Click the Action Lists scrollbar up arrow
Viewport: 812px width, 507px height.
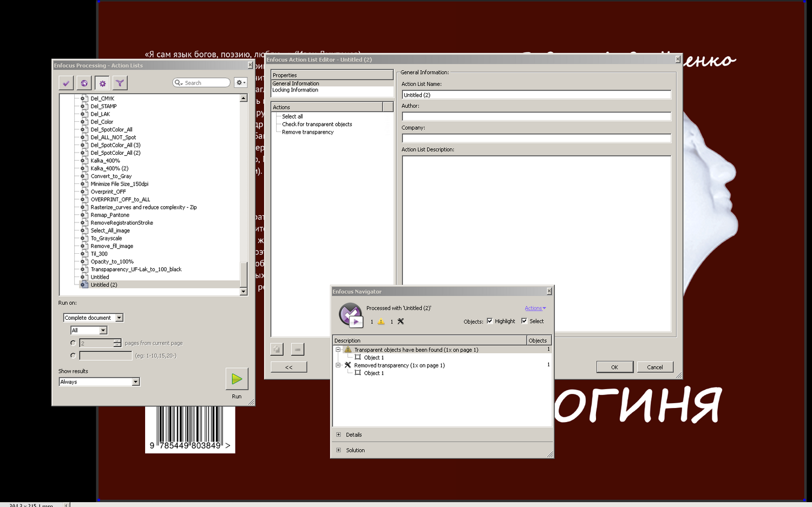(x=244, y=98)
